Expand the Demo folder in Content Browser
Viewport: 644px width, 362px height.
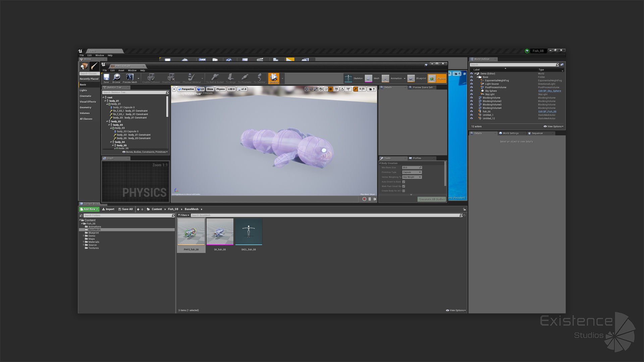pos(84,236)
